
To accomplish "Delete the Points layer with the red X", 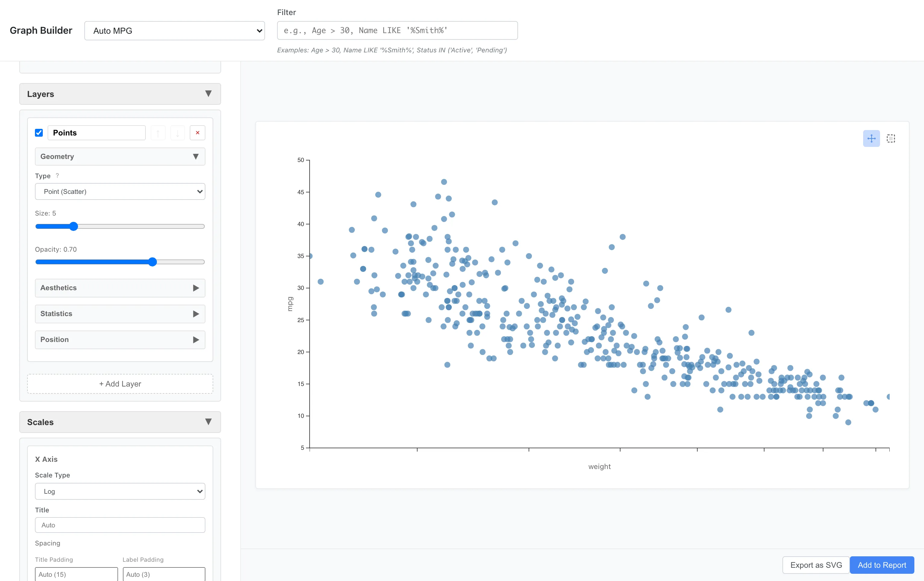I will [x=198, y=132].
